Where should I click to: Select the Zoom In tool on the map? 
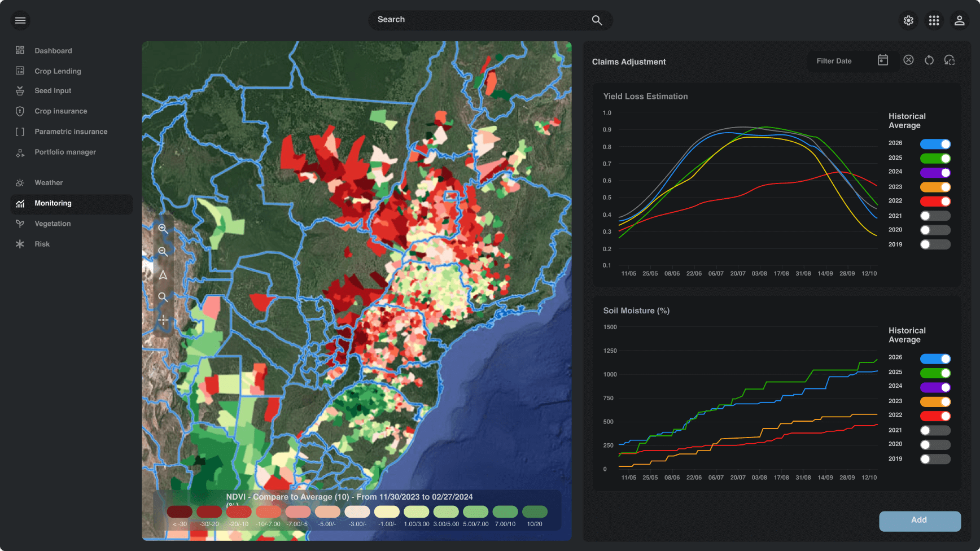click(163, 229)
